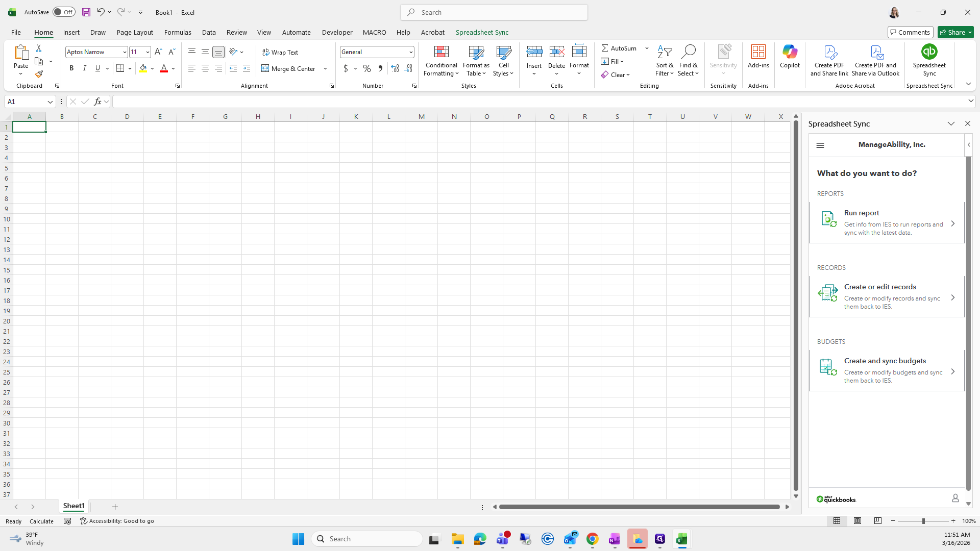Open the Formulas ribbon tab

click(x=178, y=32)
